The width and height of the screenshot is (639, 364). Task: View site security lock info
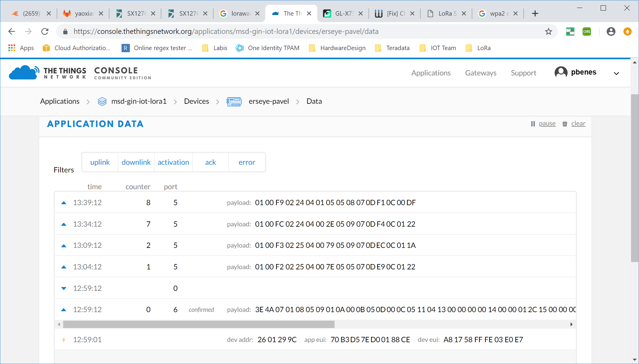(x=65, y=31)
